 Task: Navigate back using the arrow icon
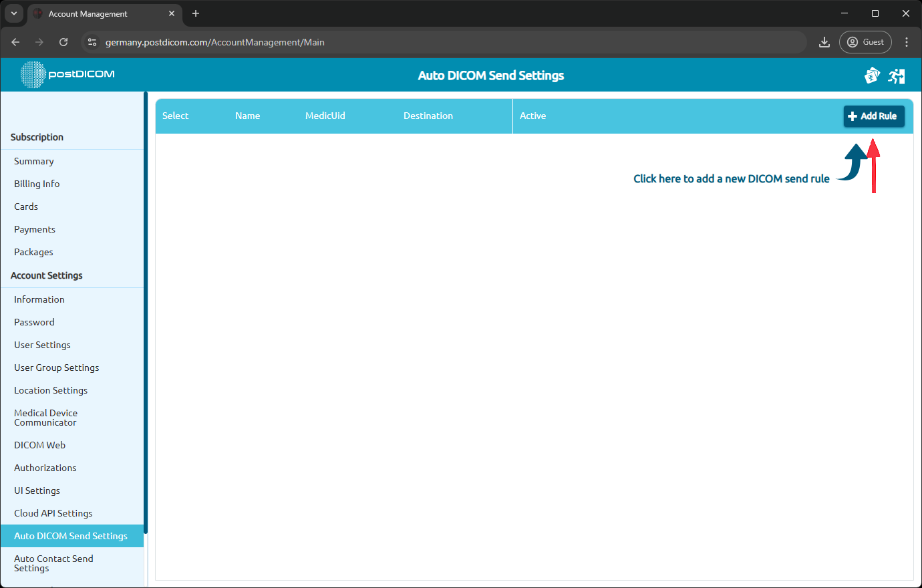(x=15, y=41)
